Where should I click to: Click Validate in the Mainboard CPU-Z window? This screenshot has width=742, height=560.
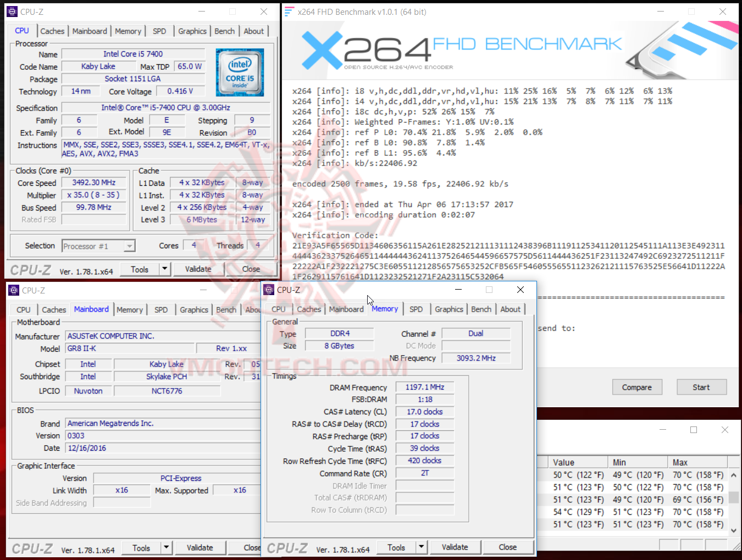(200, 547)
